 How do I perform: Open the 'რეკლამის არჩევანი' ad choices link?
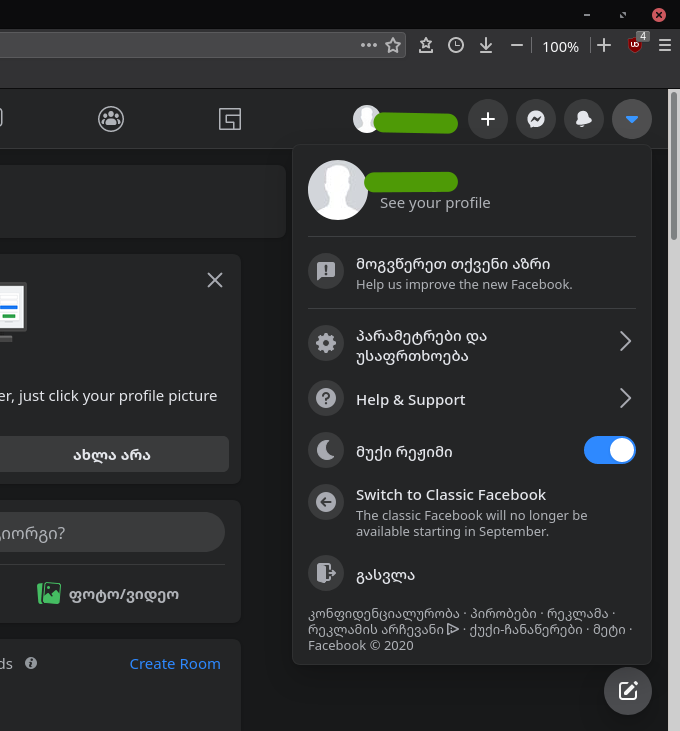[383, 630]
